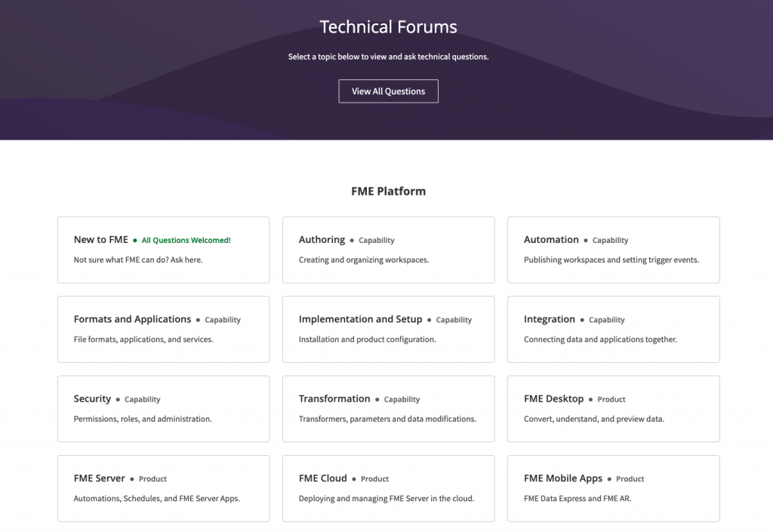773x532 pixels.
Task: Click the Product tag on FME Desktop card
Action: pyautogui.click(x=612, y=399)
